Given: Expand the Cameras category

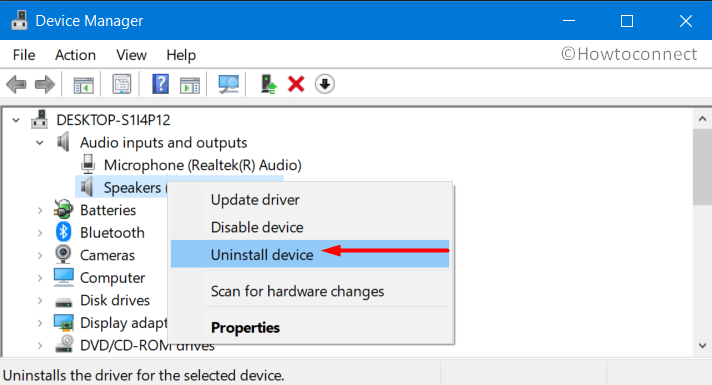Looking at the screenshot, I should click(x=40, y=255).
